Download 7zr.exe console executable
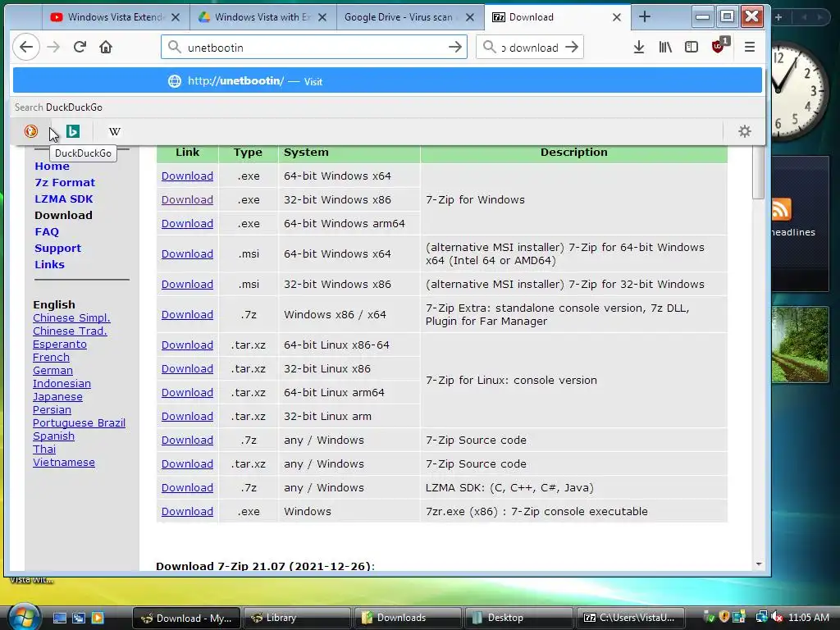 [x=187, y=512]
